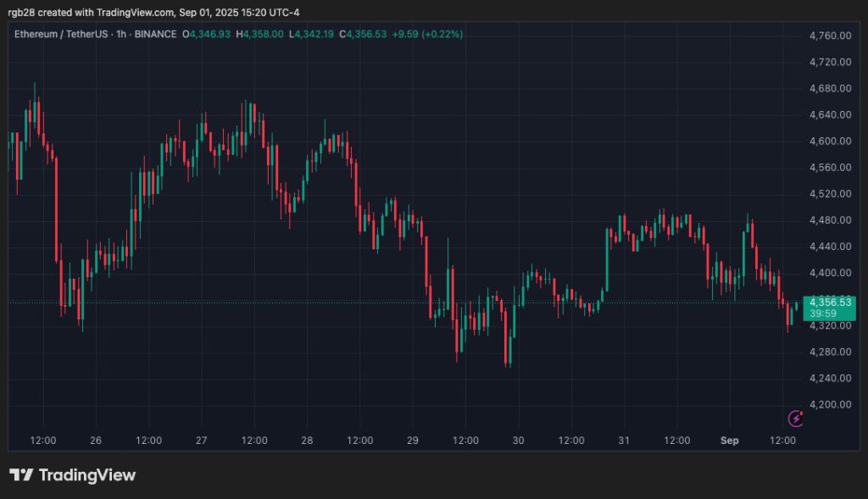Click the 4,200.00 price axis label

click(x=829, y=404)
